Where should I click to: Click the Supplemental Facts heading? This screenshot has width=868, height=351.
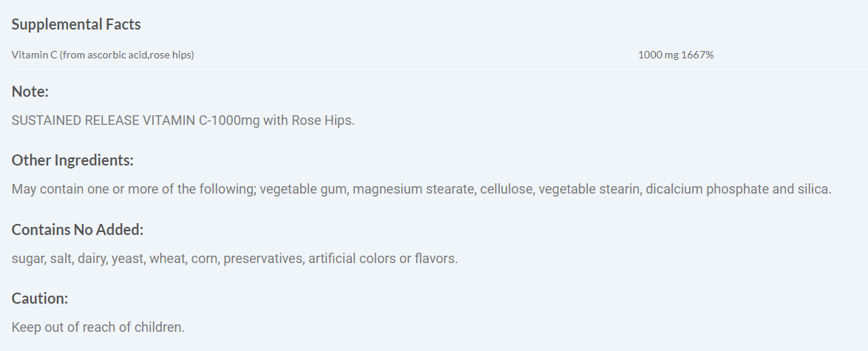(76, 24)
